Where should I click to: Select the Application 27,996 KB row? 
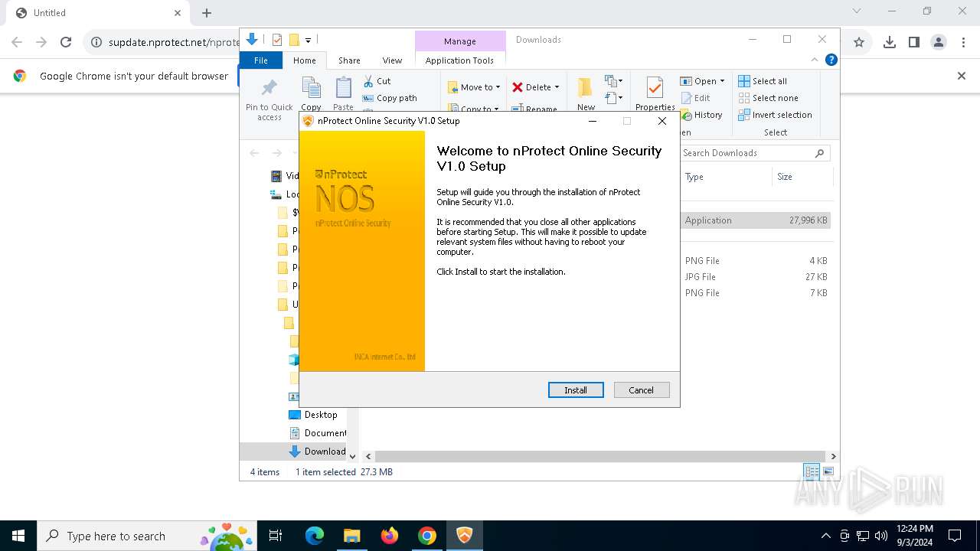point(755,220)
